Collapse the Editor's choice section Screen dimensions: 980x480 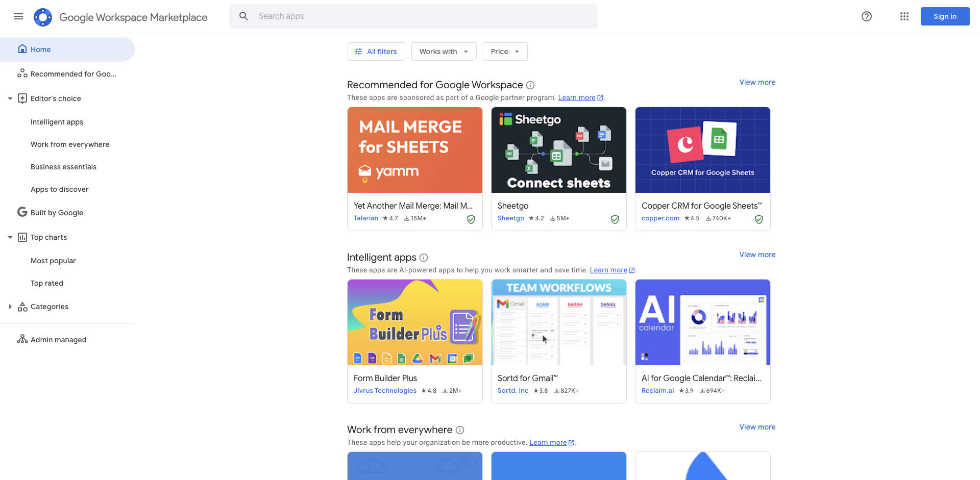10,98
